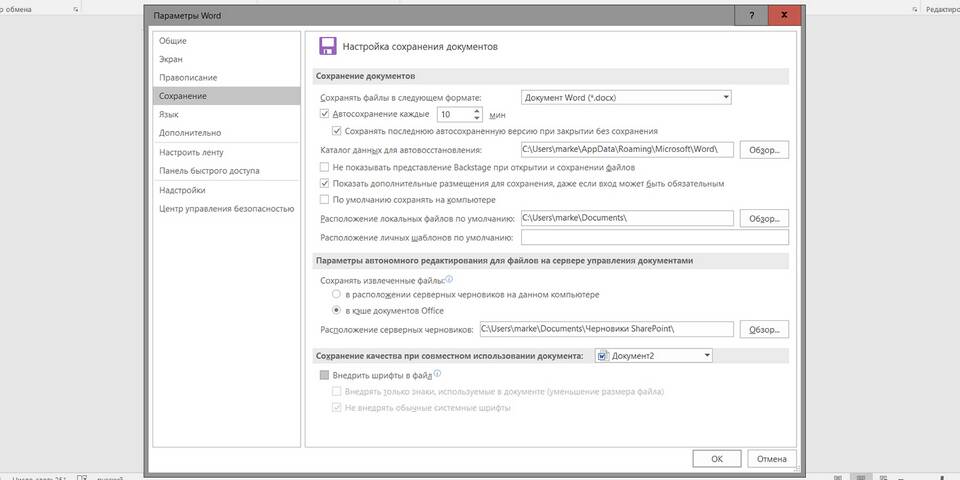Image resolution: width=960 pixels, height=480 pixels.
Task: Click info icon beside Внедрить шрифты в файл
Action: point(438,373)
